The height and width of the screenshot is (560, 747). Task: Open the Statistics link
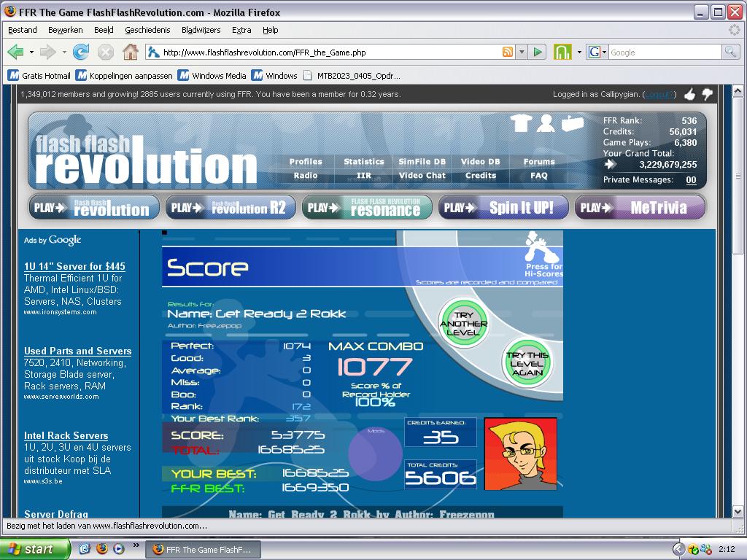(x=364, y=162)
